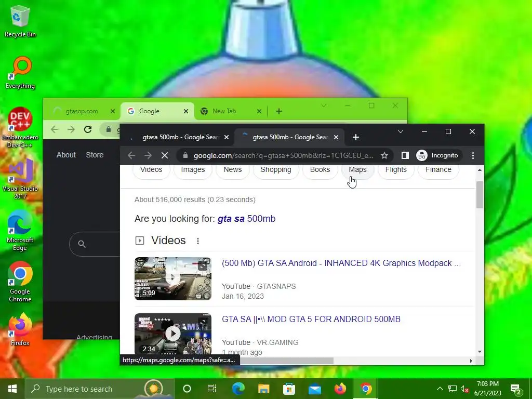This screenshot has height=399, width=532.
Task: Launch Visual Studio 2017 desktop shortcut
Action: tap(20, 179)
